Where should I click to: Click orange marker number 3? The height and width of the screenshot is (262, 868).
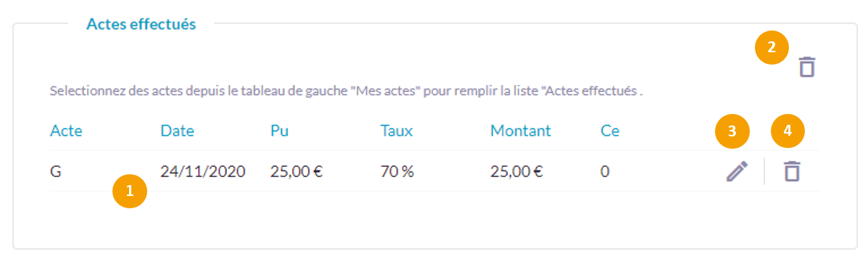[732, 131]
